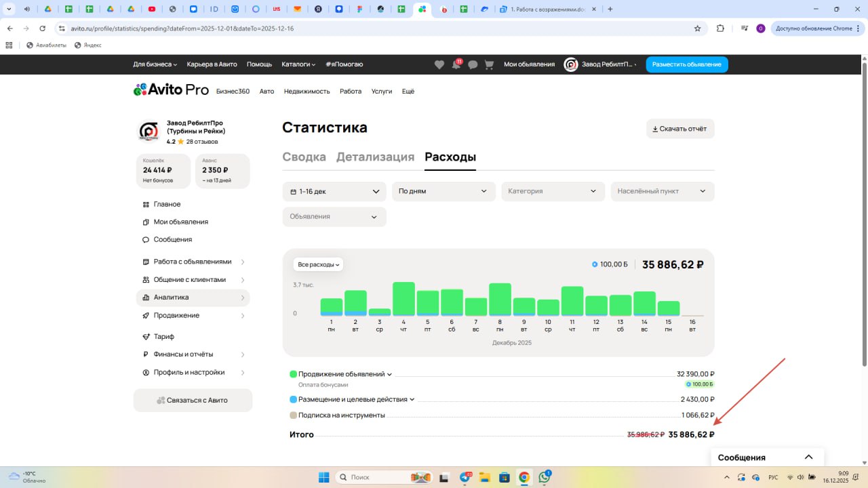Viewport: 868px width, 488px height.
Task: Click Скачать отчёт button
Action: [x=680, y=129]
